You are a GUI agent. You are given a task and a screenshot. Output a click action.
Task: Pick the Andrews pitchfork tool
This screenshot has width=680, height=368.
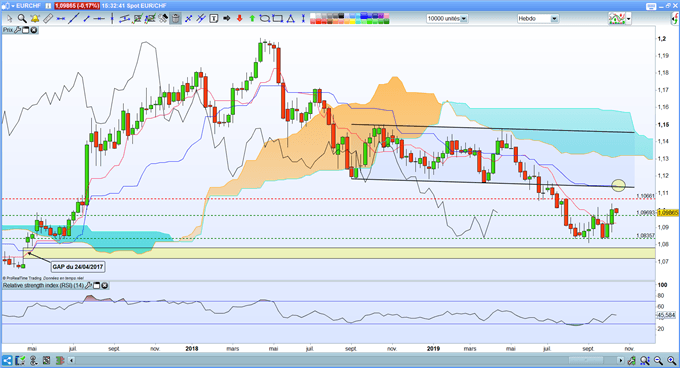(201, 19)
